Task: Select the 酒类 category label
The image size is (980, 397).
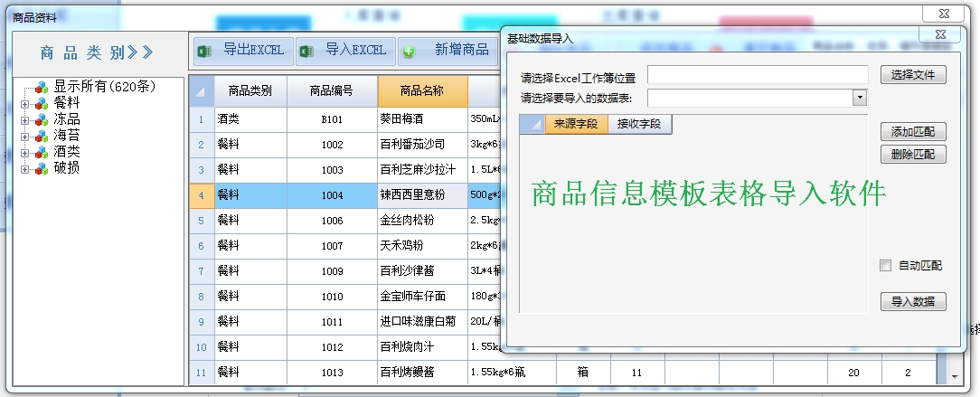Action: pos(67,152)
